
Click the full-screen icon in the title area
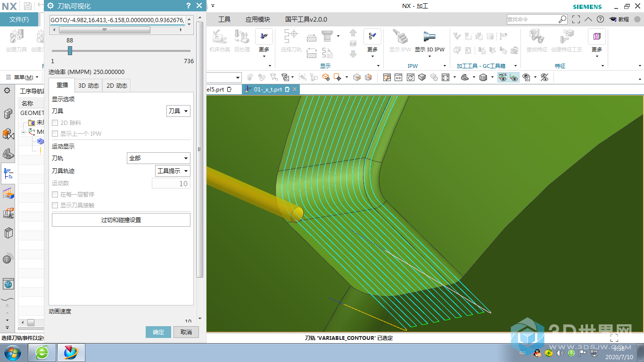pos(576,19)
